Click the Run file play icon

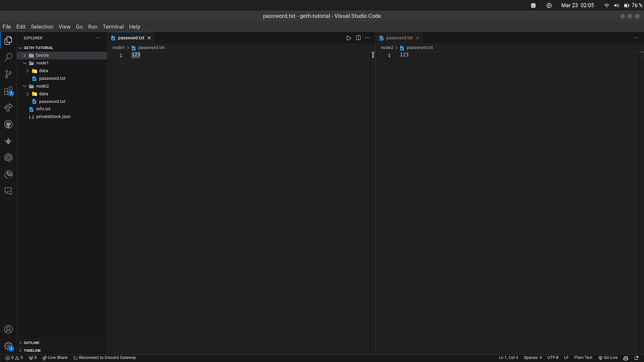tap(349, 38)
